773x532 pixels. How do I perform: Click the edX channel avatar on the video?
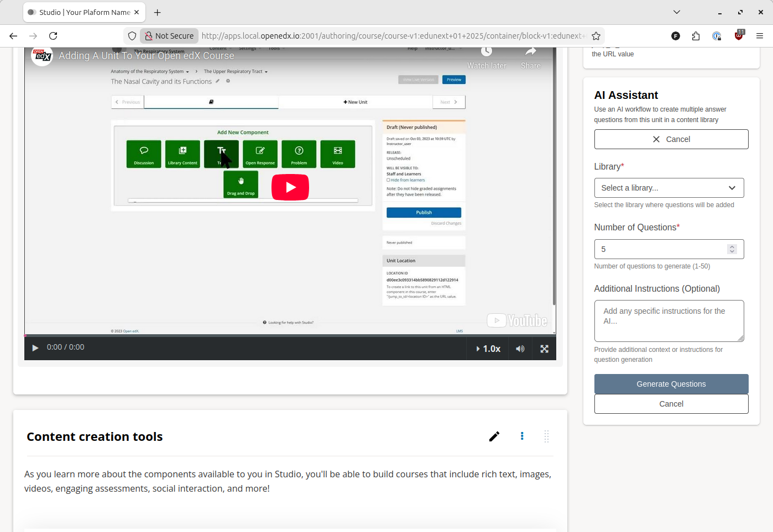(42, 55)
